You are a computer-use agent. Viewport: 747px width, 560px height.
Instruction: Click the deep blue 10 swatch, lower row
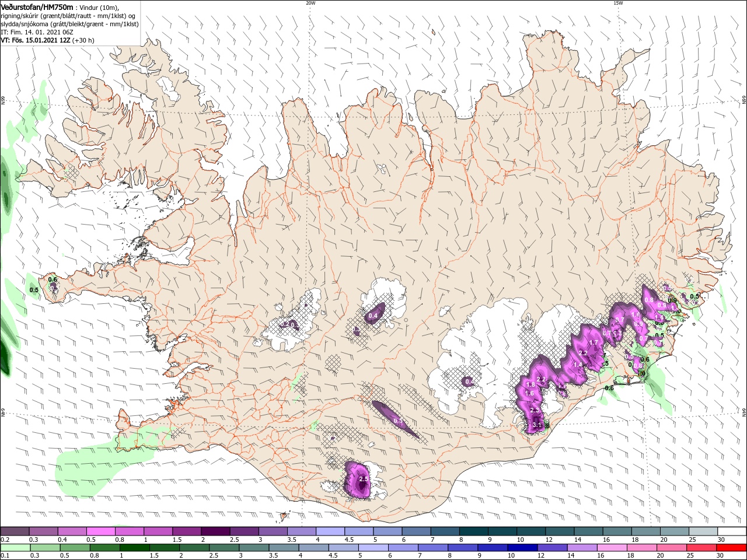522,547
